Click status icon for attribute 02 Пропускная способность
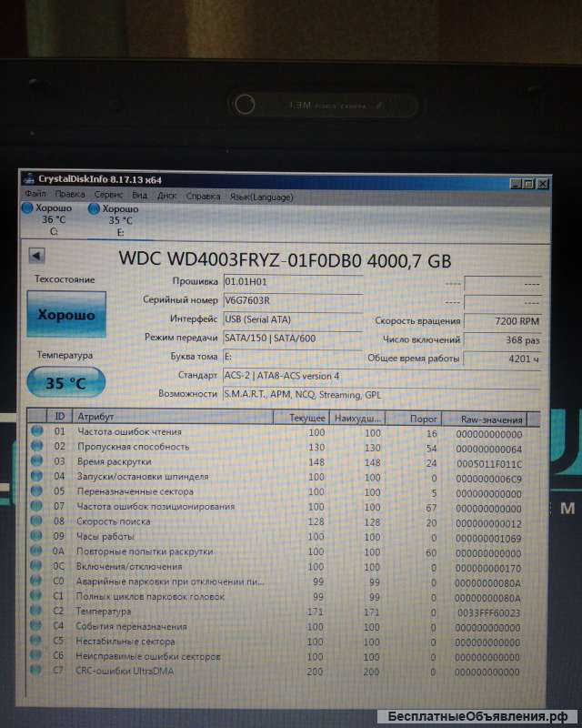Viewport: 582px width, 728px height. [x=36, y=446]
